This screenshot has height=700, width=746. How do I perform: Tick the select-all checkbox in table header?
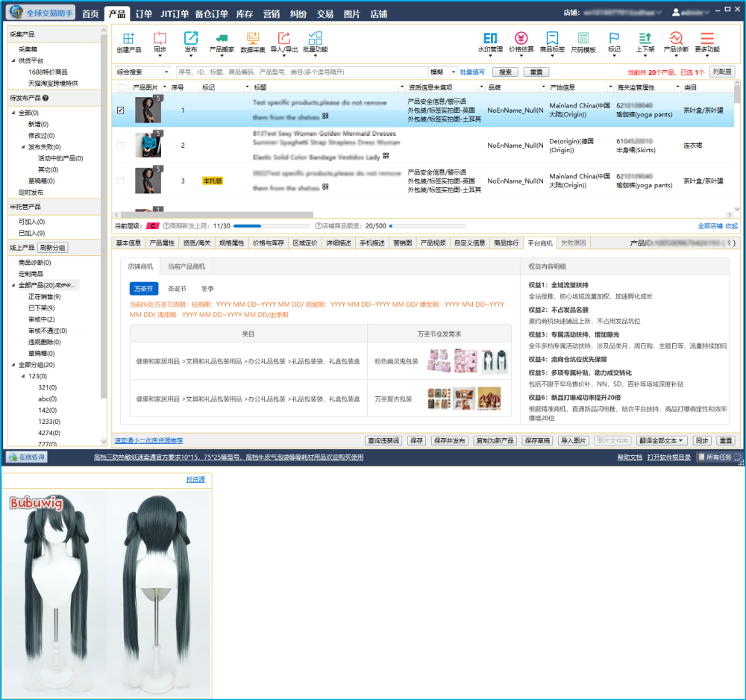[121, 87]
